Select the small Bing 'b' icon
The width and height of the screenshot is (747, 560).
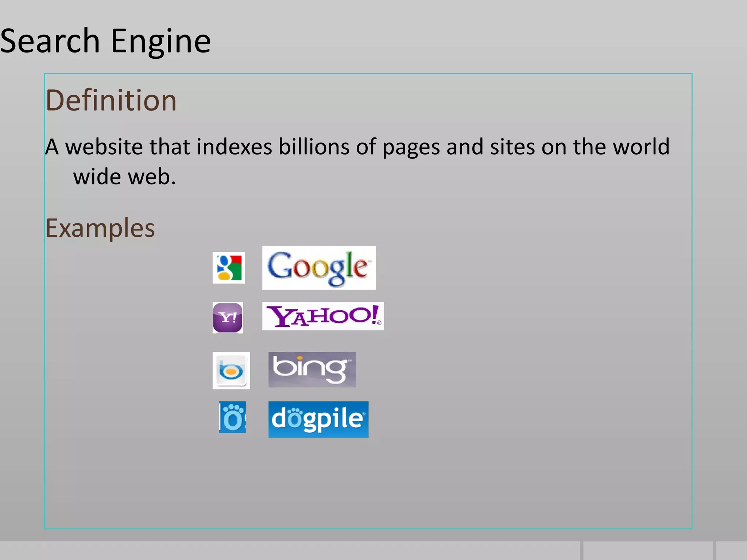[x=231, y=370]
